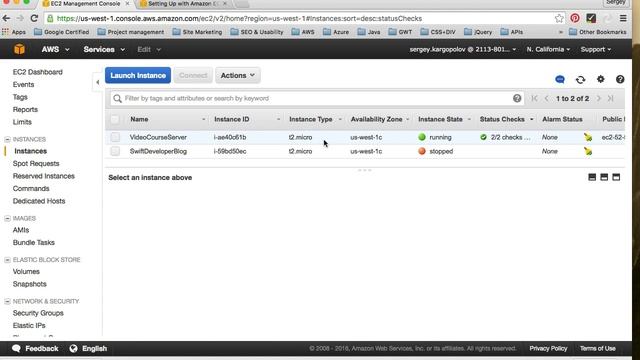Open the Other Bookmarks folder

coord(598,32)
